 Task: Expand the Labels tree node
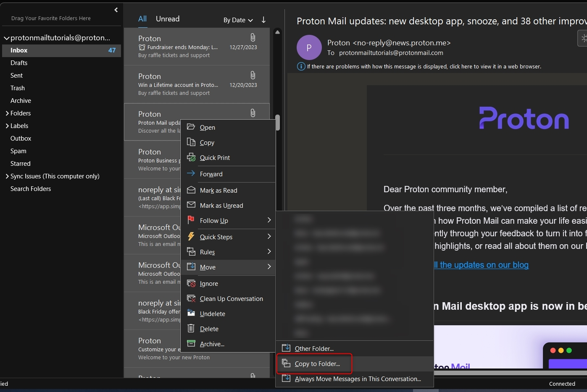(x=7, y=126)
